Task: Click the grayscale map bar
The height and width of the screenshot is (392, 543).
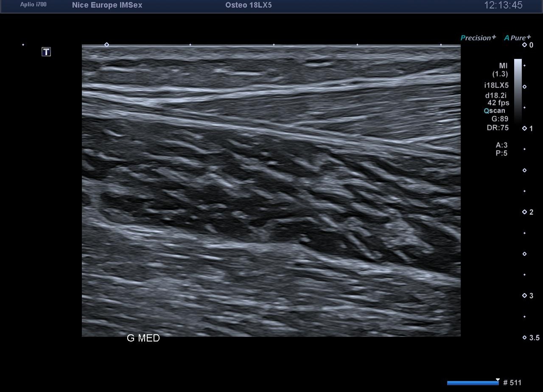Action: pyautogui.click(x=518, y=91)
